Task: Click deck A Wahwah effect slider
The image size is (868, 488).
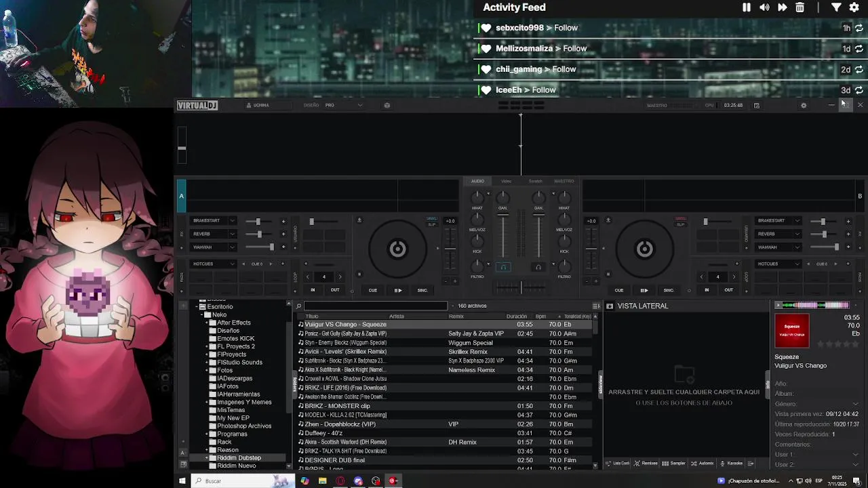Action: 260,247
